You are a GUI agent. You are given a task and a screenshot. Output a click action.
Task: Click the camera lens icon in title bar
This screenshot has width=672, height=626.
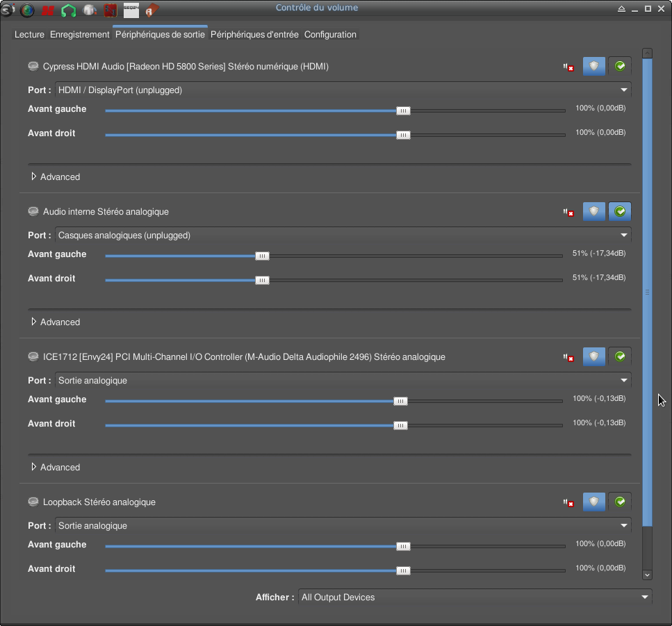tap(27, 10)
